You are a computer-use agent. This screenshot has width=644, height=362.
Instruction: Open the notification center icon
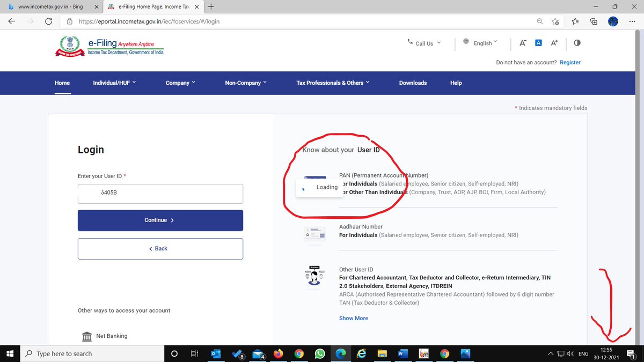coord(632,353)
